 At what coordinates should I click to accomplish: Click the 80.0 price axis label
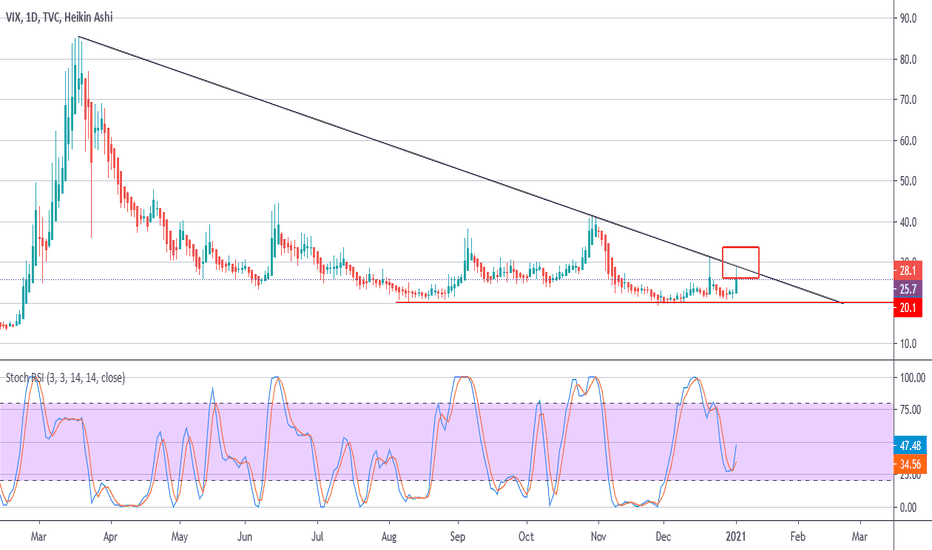coord(908,59)
